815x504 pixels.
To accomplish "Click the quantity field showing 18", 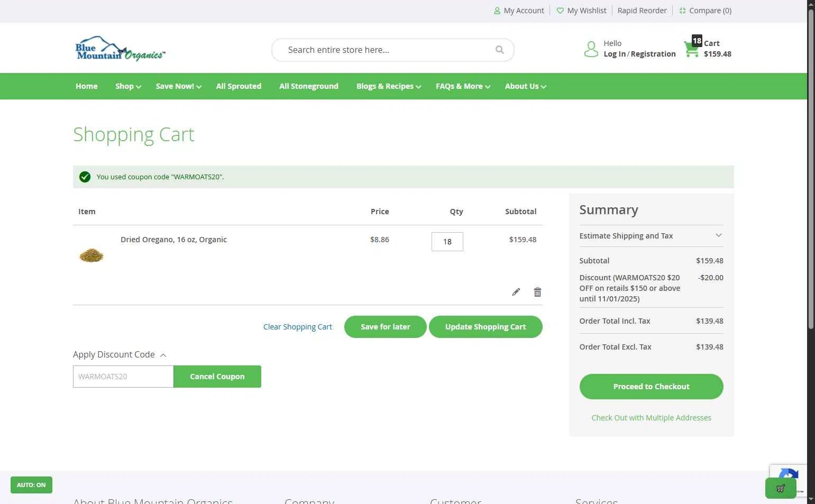I will click(447, 242).
